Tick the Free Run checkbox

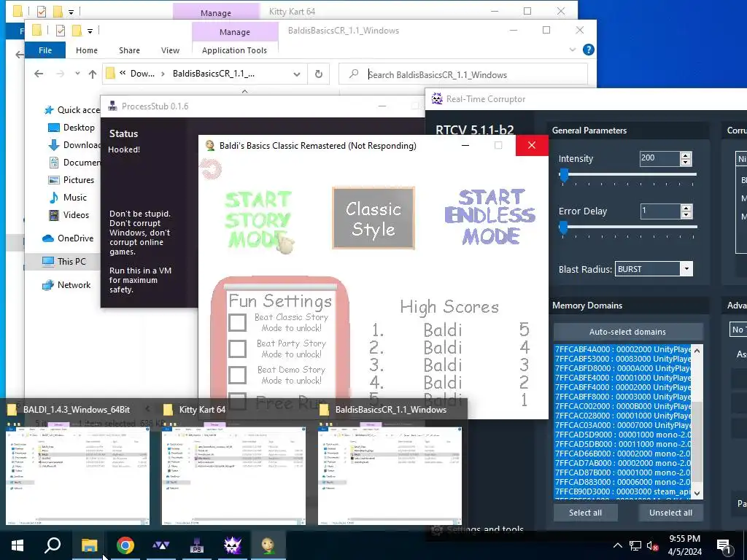237,401
